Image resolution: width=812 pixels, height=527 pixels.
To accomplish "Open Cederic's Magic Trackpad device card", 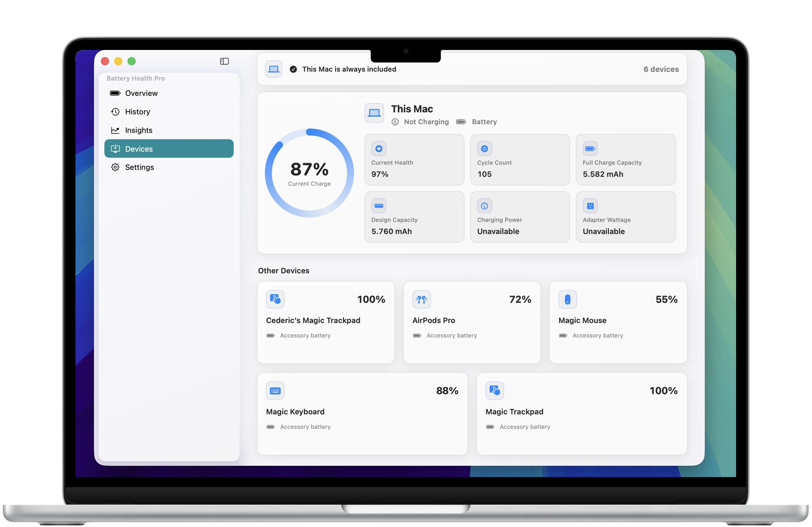I will click(326, 322).
